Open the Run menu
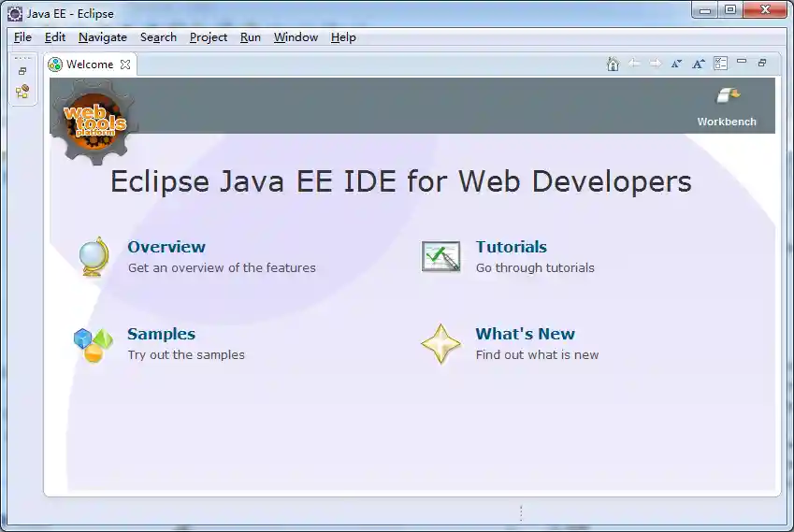Viewport: 794px width, 532px height. point(250,37)
